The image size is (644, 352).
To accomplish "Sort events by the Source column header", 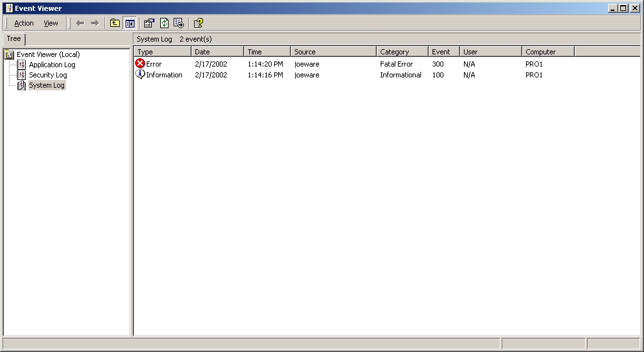I will pos(333,52).
